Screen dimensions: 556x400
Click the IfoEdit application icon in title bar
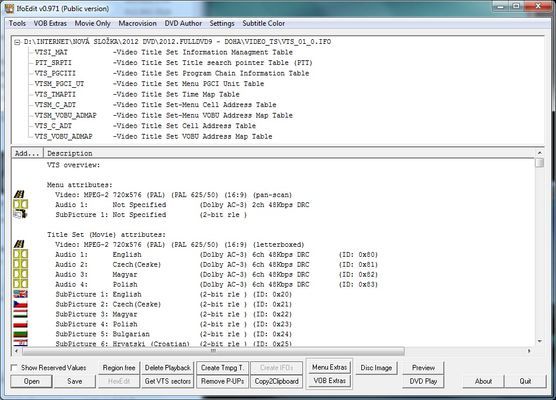(x=9, y=8)
